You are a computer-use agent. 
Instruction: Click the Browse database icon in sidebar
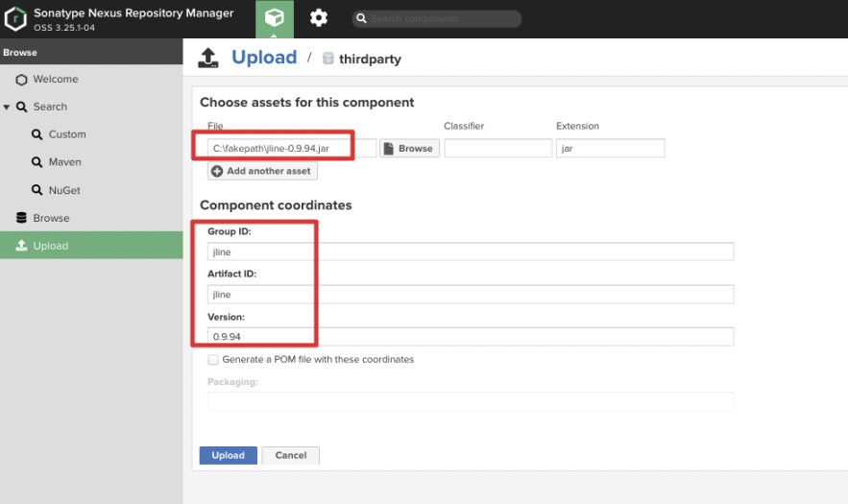pos(22,218)
